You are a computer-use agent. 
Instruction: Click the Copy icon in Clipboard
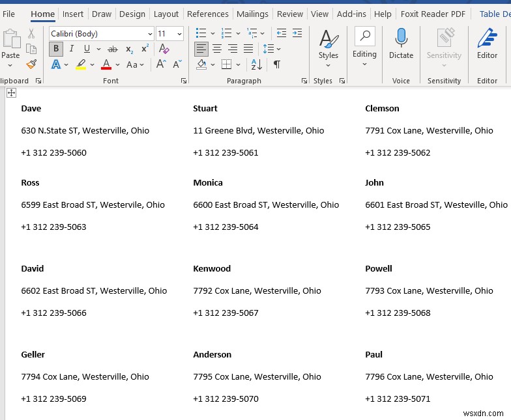(31, 49)
